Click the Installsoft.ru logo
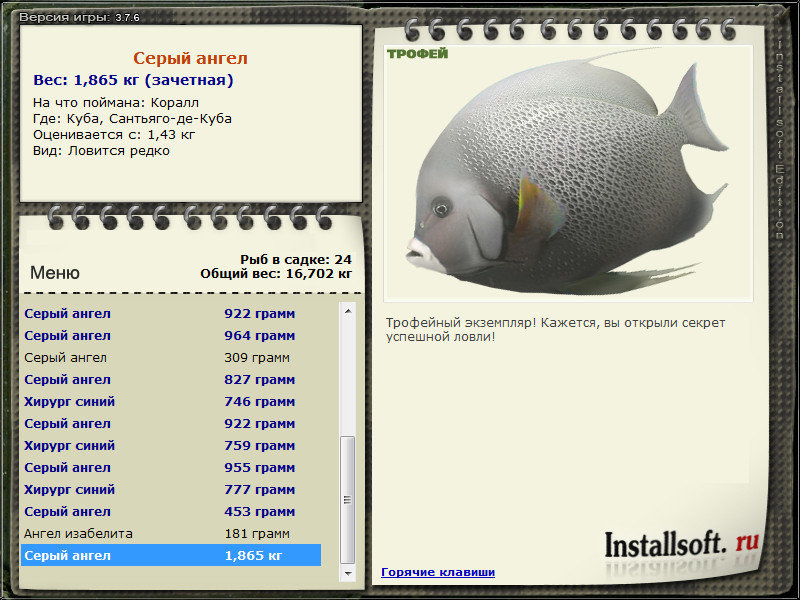Image resolution: width=800 pixels, height=600 pixels. point(682,544)
